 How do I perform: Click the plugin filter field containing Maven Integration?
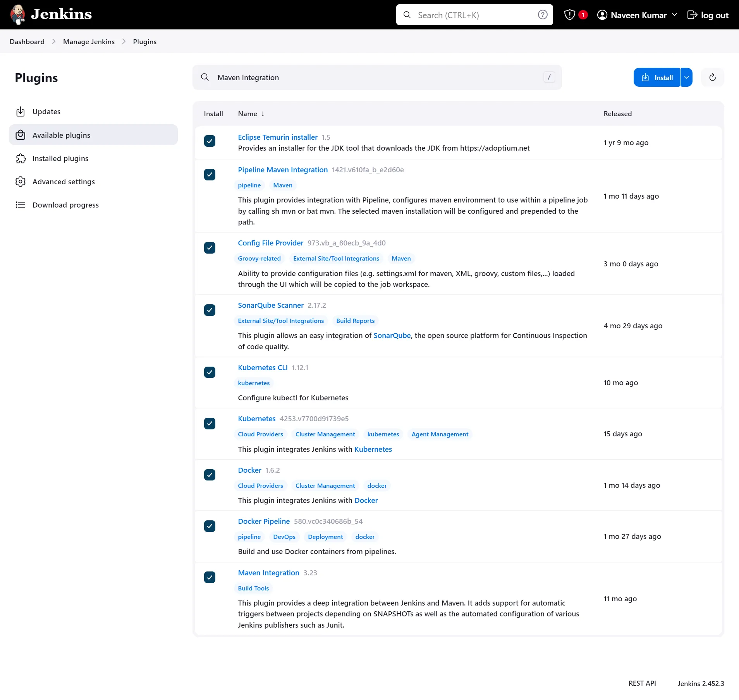tap(377, 77)
